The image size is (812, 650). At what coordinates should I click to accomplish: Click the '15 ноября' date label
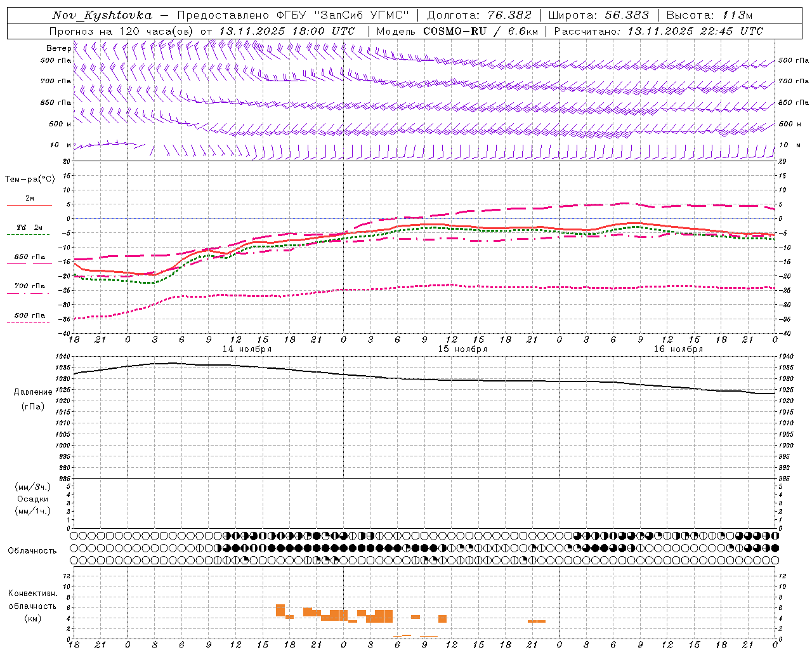(x=462, y=349)
